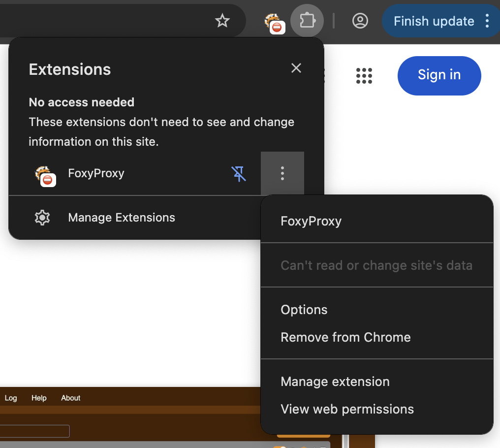Viewport: 500px width, 448px height.
Task: Open the Google apps grid
Action: click(x=364, y=75)
